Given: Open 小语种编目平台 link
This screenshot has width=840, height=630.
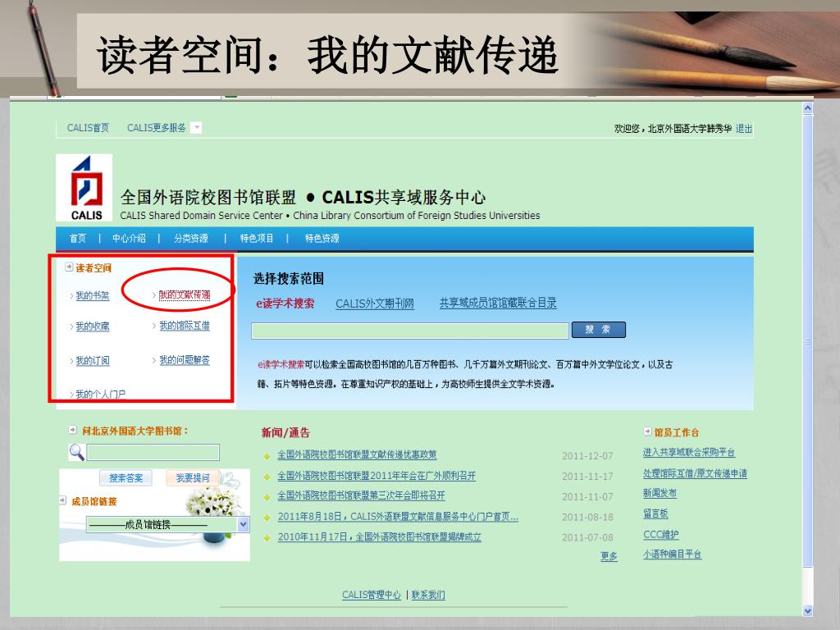Looking at the screenshot, I should pyautogui.click(x=672, y=554).
